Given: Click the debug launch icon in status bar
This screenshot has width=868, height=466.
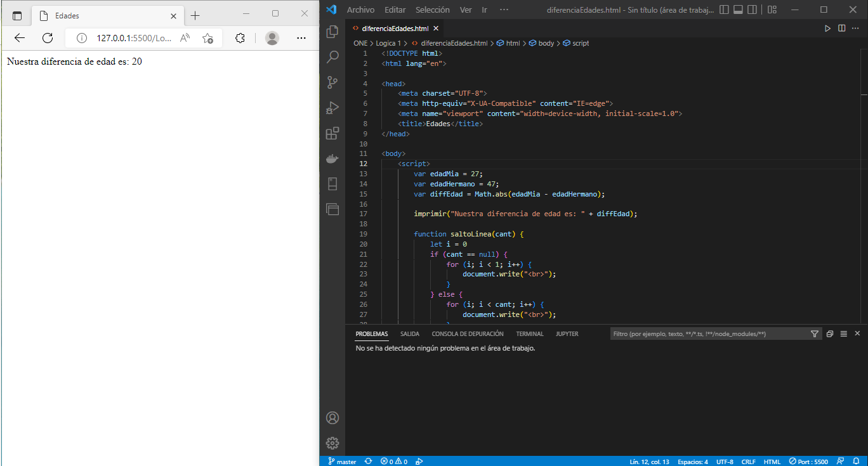Looking at the screenshot, I should (x=419, y=462).
